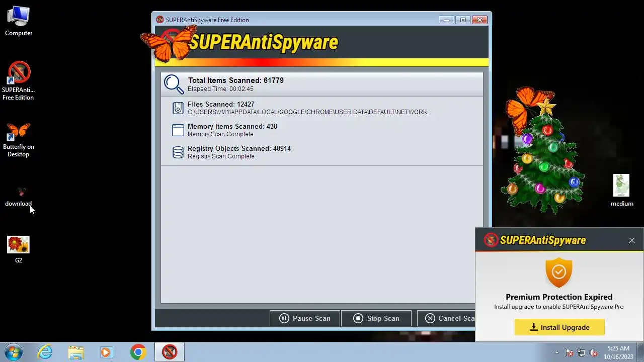Launch Google Chrome from the taskbar
Image resolution: width=644 pixels, height=362 pixels.
tap(138, 352)
